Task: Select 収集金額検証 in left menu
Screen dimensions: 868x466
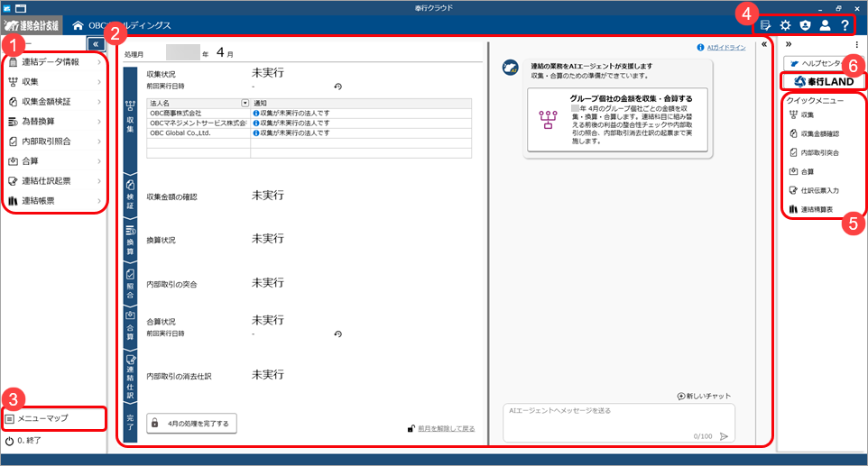Action: pyautogui.click(x=54, y=102)
